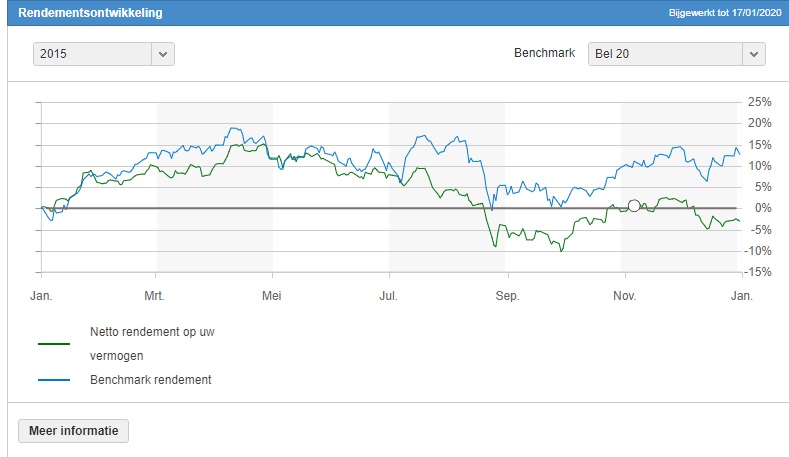Click the Mei label on the x-axis
This screenshot has width=789, height=457.
272,296
